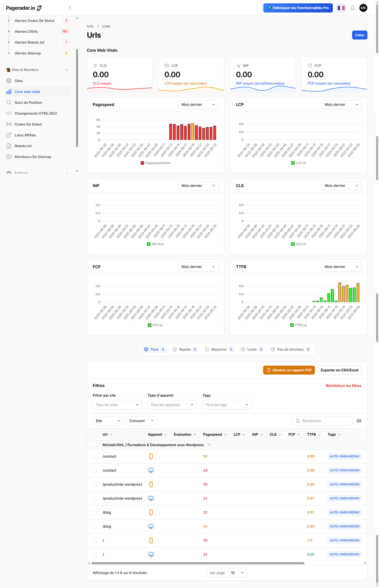
Task: Open Robots.txt monitor in sidebar
Action: point(23,146)
